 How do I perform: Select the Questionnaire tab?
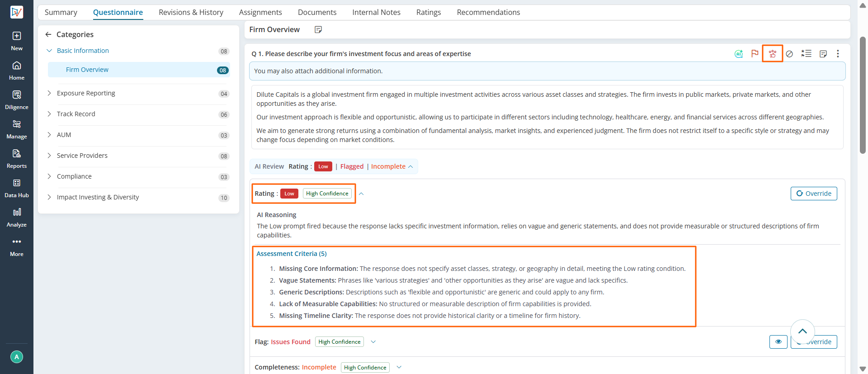tap(118, 12)
